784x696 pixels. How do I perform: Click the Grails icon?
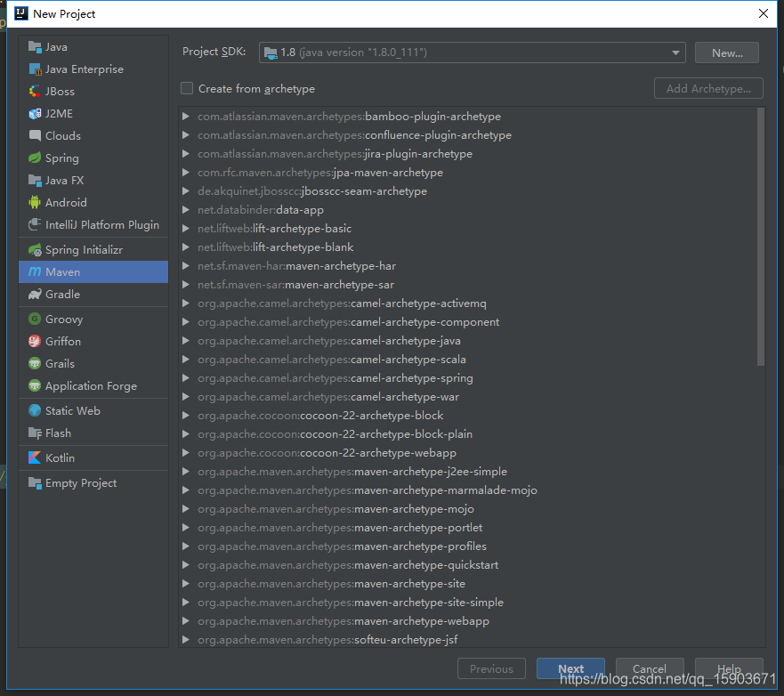[35, 363]
